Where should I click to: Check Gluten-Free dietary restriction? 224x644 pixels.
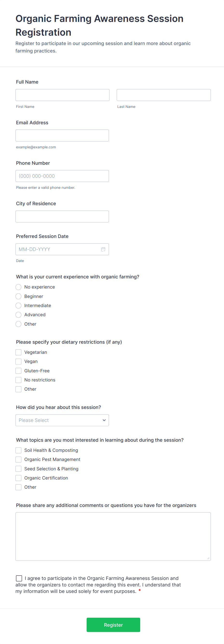18,370
